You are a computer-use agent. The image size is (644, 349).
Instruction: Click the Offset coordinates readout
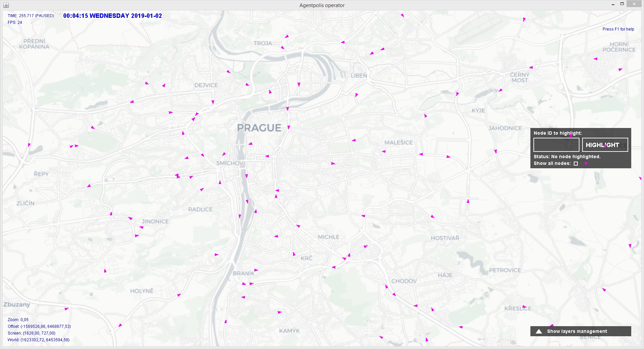[39, 326]
